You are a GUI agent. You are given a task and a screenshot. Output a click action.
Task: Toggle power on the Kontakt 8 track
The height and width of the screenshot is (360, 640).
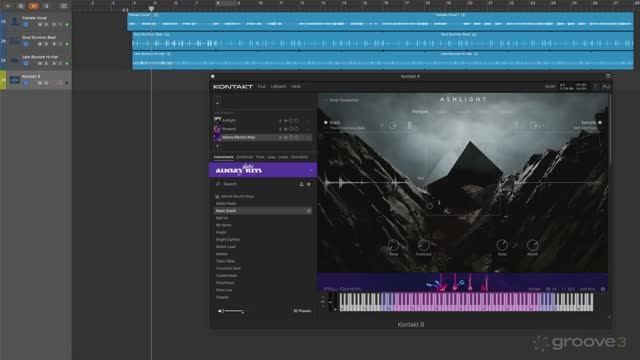point(26,83)
